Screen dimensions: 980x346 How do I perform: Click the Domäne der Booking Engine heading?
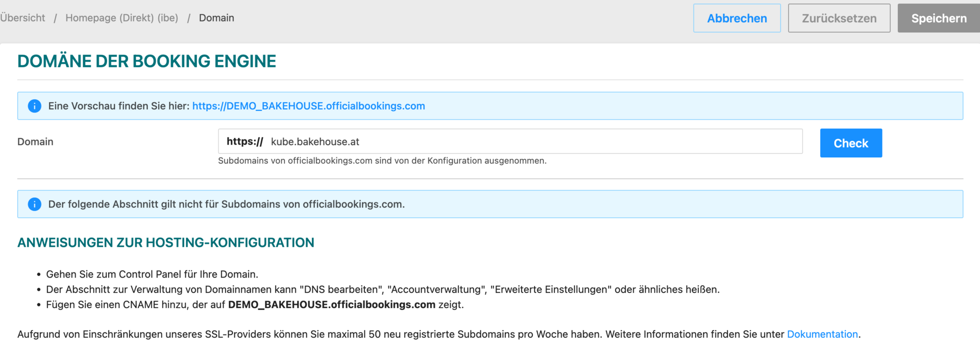point(146,61)
